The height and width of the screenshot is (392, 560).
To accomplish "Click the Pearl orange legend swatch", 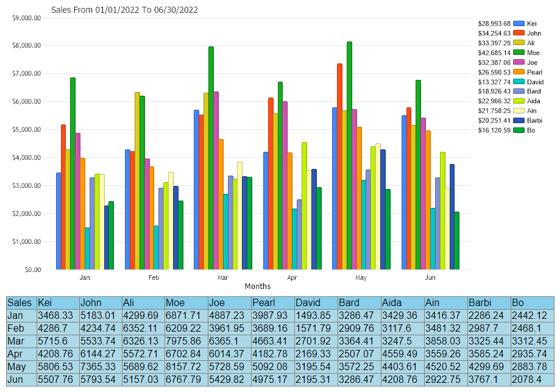I will tap(519, 72).
